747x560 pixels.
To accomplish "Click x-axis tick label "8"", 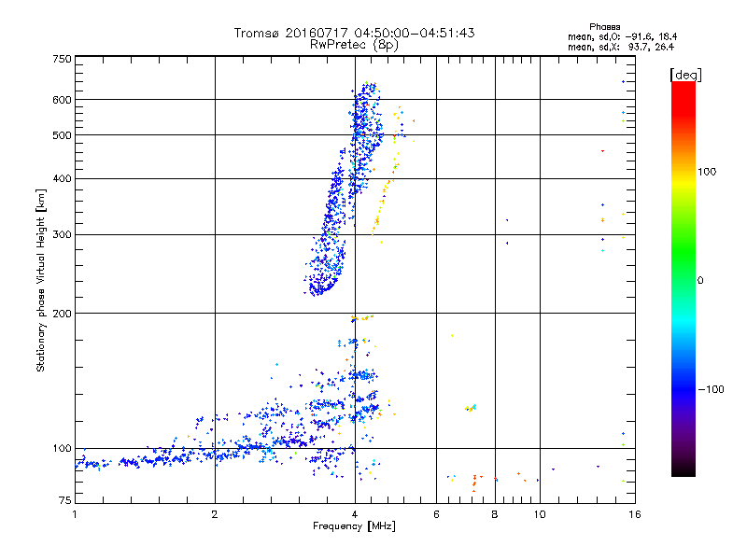I will (495, 514).
